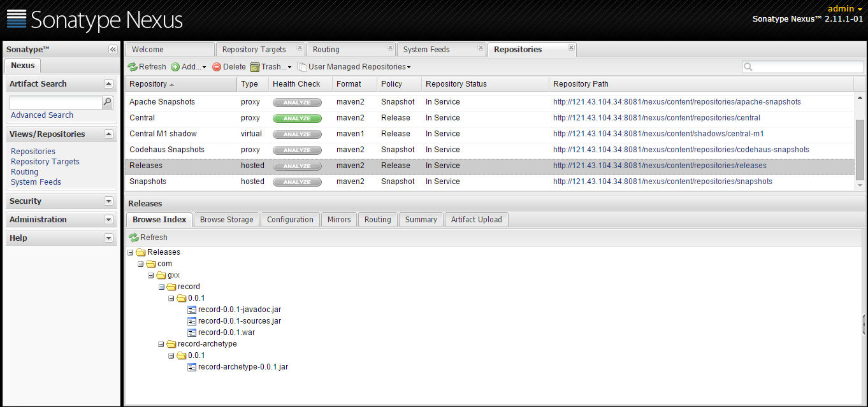Screen dimensions: 868x407
Task: Close the Repositories tab
Action: [571, 48]
